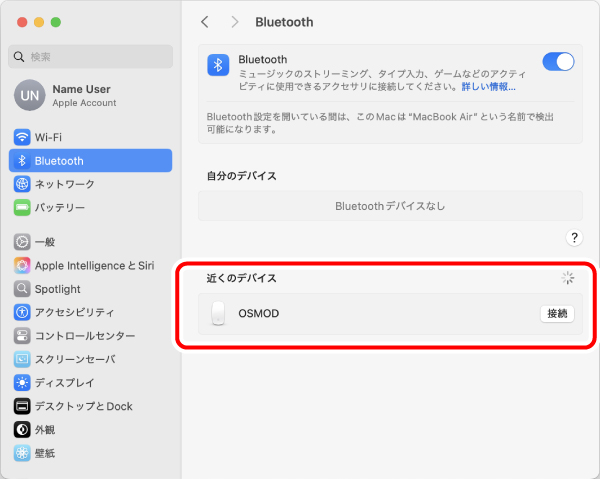Select the ネットワーク globe icon
The image size is (600, 479).
(22, 184)
